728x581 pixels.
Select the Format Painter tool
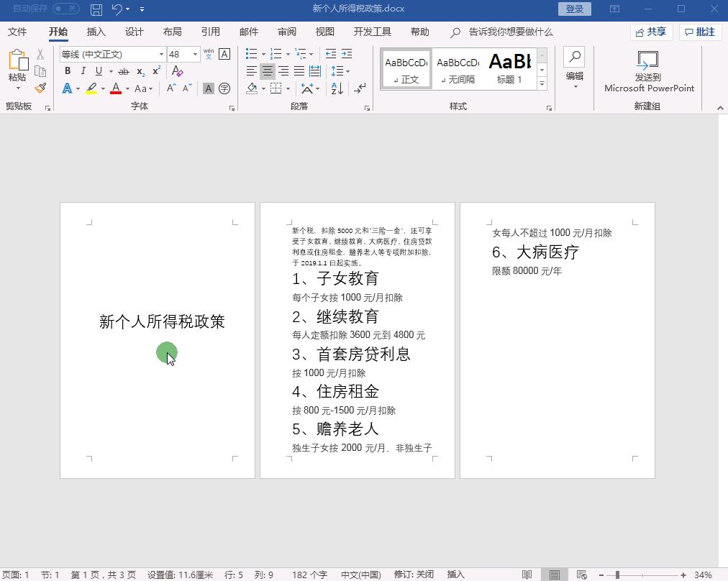click(x=41, y=88)
